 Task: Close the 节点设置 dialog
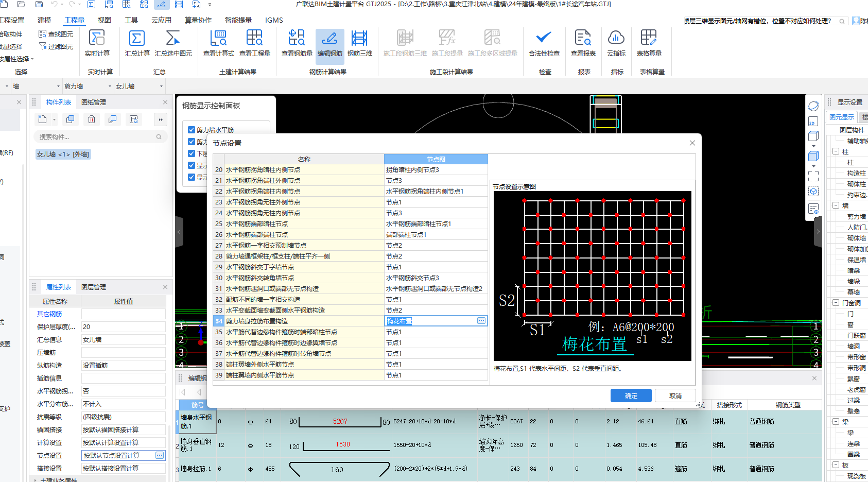(x=692, y=143)
